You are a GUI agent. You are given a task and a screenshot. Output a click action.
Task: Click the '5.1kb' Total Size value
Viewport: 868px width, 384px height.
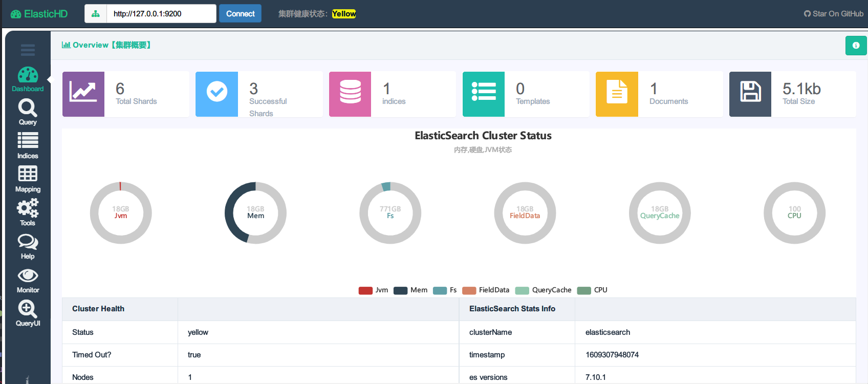(x=801, y=89)
